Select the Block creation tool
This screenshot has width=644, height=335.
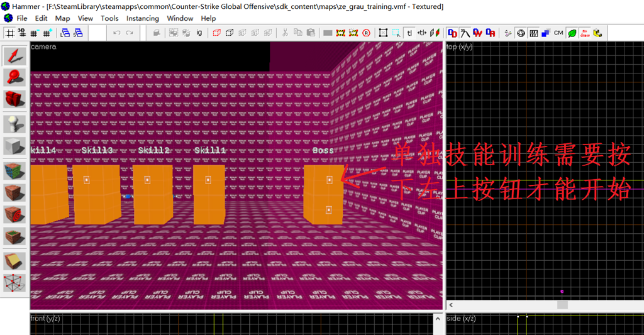(14, 146)
